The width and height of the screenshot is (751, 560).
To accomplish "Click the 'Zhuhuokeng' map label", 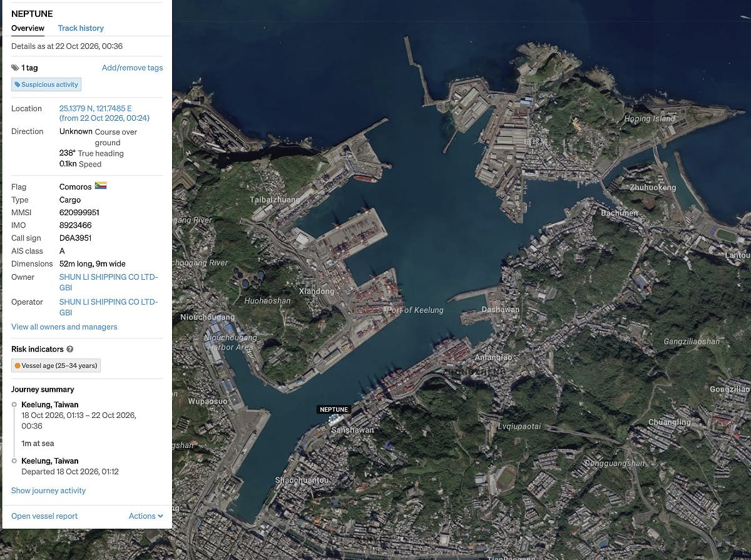I will point(653,188).
